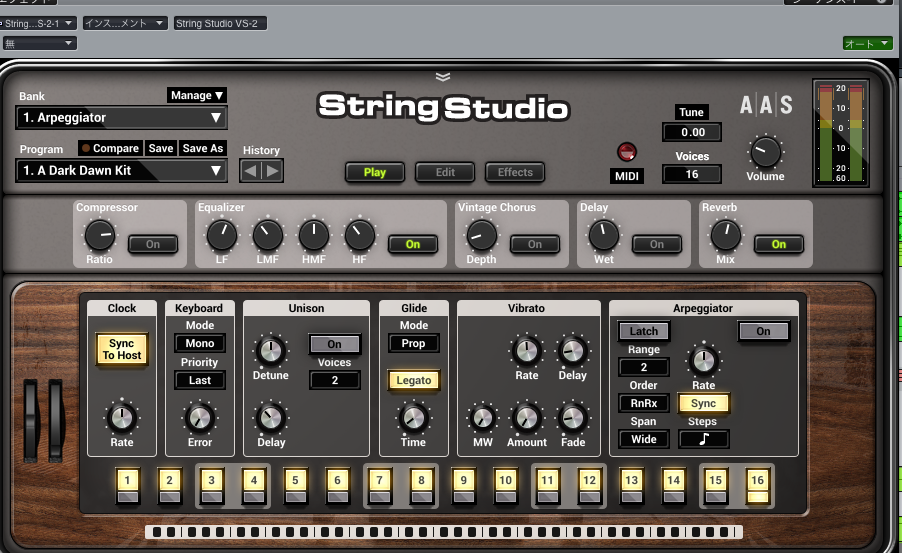Select program pad 6
The height and width of the screenshot is (553, 902).
338,487
